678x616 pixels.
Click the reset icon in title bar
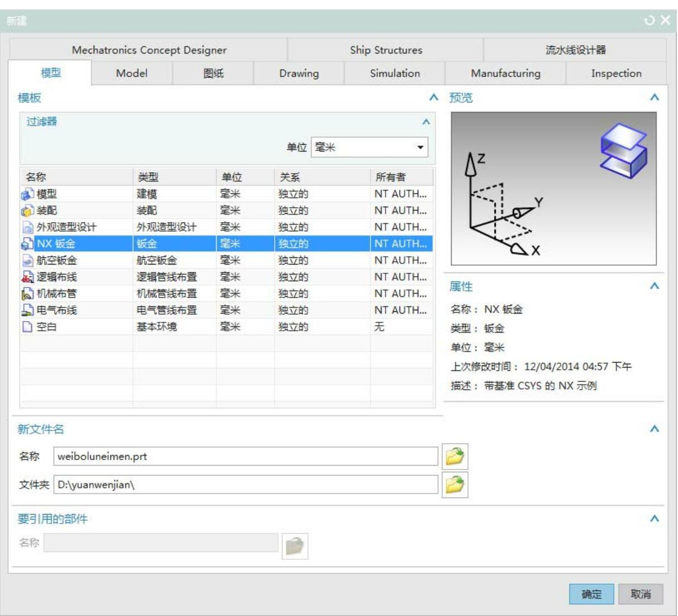650,21
